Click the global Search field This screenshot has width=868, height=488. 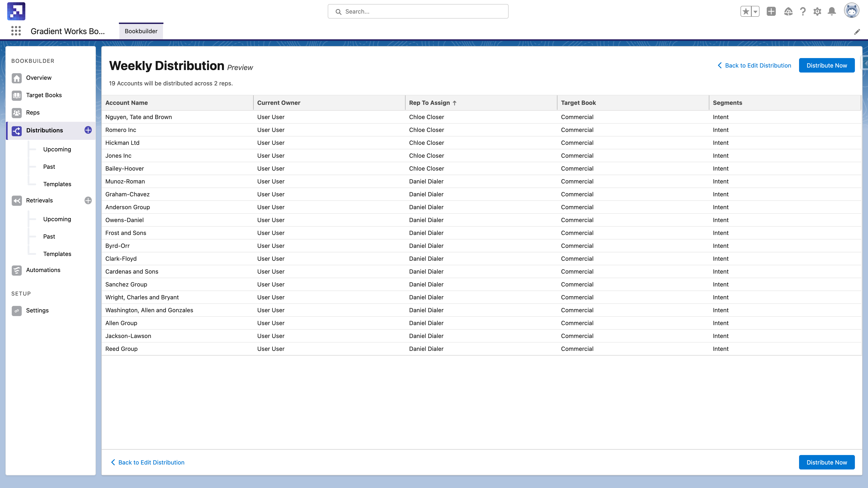(x=418, y=12)
